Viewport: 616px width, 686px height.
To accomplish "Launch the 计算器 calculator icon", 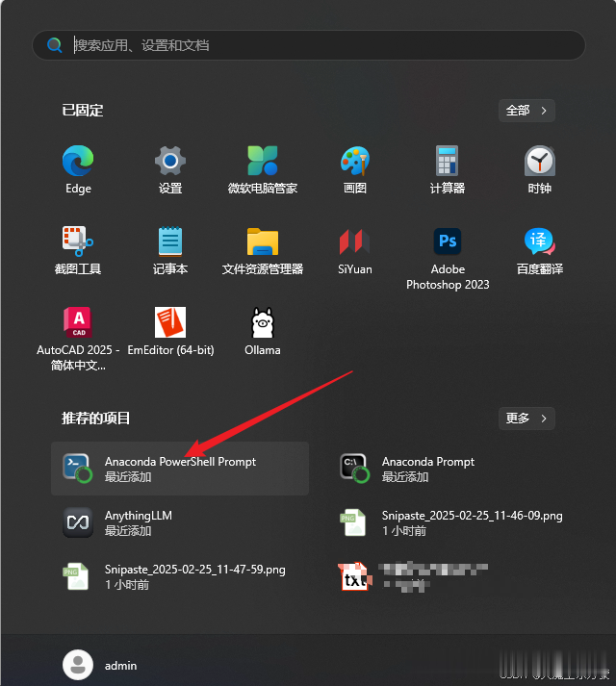I will pyautogui.click(x=448, y=161).
